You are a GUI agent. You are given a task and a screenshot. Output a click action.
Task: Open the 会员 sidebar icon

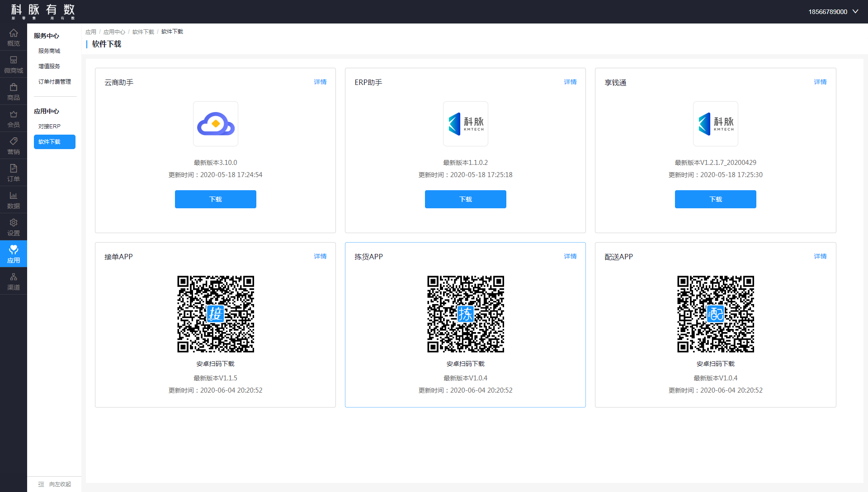14,118
